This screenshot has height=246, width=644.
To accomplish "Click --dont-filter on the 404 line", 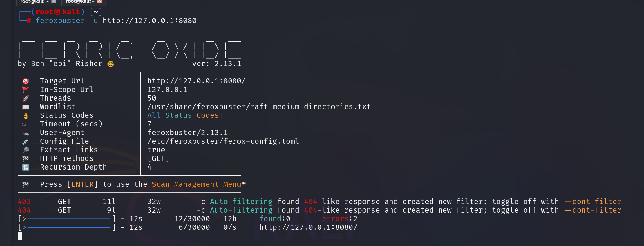I will (x=593, y=210).
